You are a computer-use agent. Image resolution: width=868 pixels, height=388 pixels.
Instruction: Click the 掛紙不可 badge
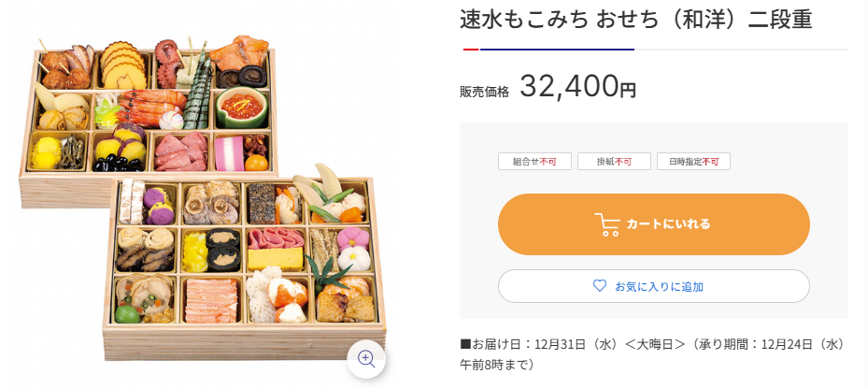click(614, 162)
